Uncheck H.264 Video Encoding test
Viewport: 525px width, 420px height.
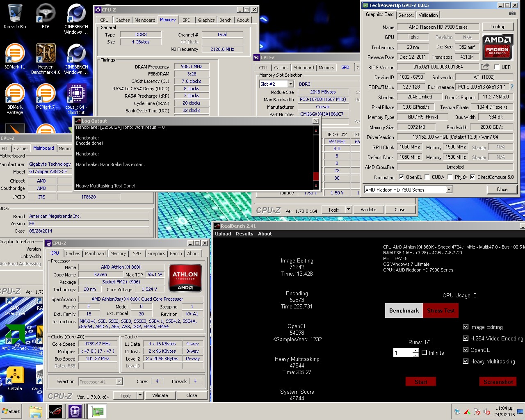coord(466,338)
